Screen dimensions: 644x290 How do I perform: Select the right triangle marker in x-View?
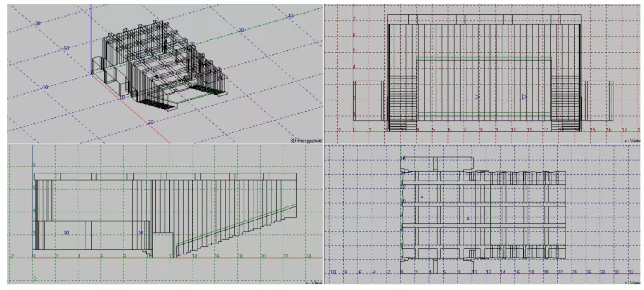[524, 97]
